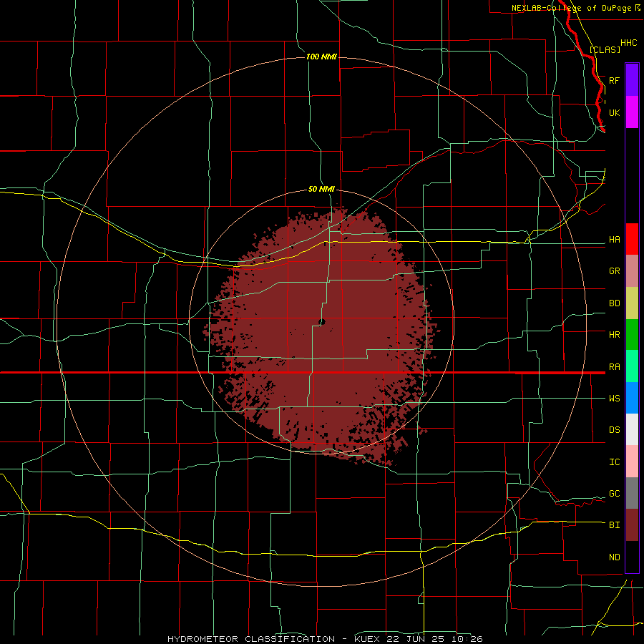Click the HYDROMETEOR CLASSIFICATION title text
This screenshot has width=644, height=644.
[x=251, y=639]
